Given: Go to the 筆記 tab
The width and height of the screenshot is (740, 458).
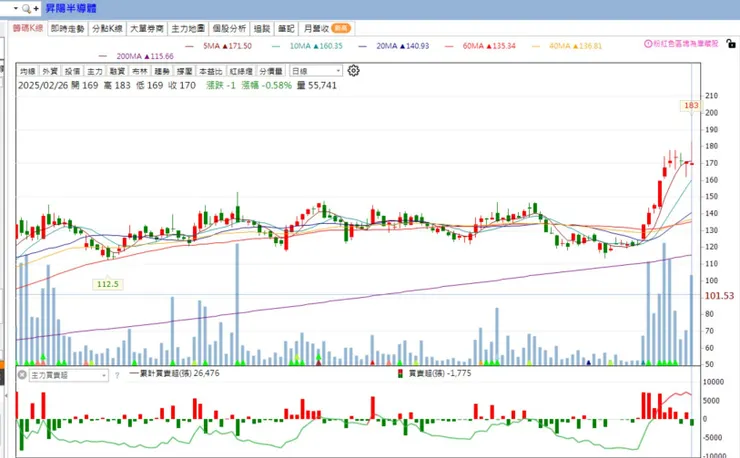Looking at the screenshot, I should [x=286, y=29].
